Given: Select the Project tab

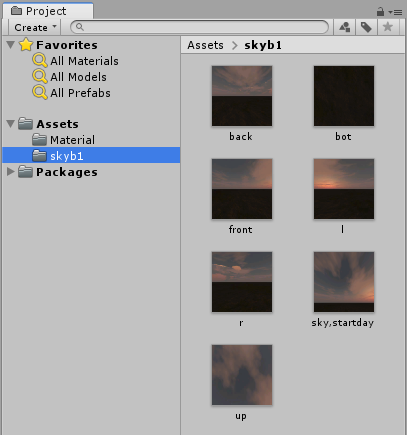Looking at the screenshot, I should coord(48,11).
